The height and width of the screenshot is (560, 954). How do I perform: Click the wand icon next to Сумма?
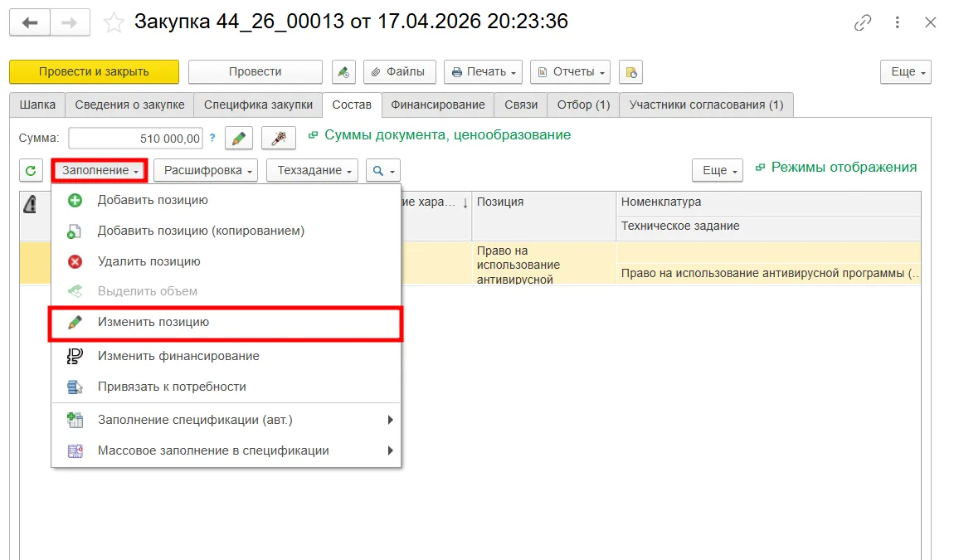click(279, 139)
